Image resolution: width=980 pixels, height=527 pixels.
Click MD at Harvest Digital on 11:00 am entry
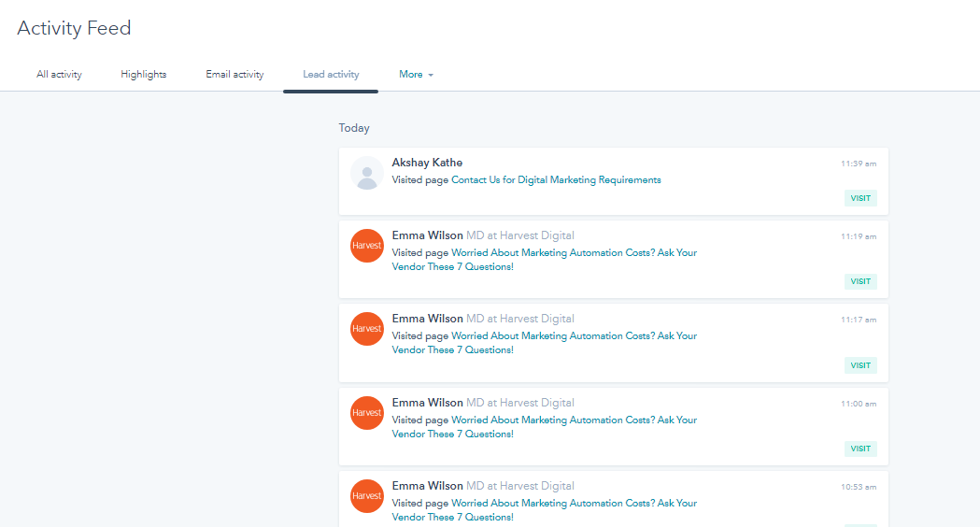click(520, 403)
